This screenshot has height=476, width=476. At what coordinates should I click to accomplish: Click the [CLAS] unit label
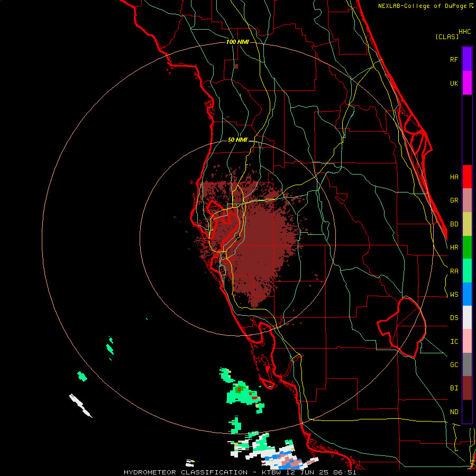pyautogui.click(x=447, y=36)
